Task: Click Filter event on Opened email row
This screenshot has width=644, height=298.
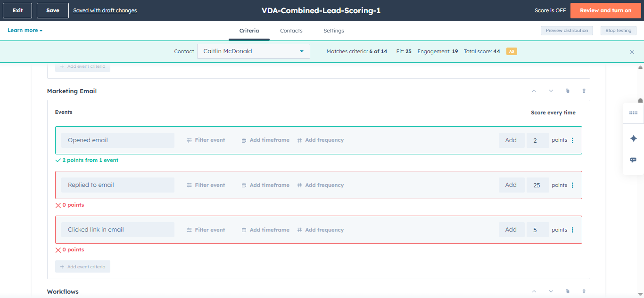Action: 206,140
